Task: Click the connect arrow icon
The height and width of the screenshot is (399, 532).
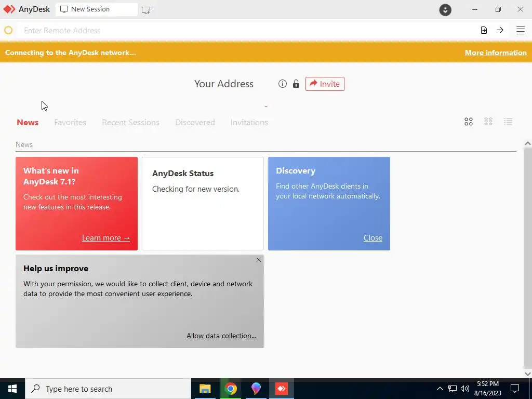Action: pyautogui.click(x=500, y=30)
